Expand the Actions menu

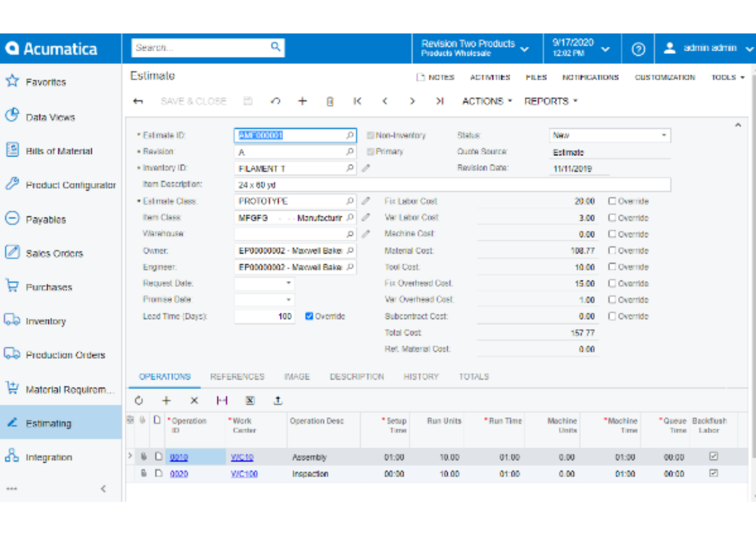(486, 101)
